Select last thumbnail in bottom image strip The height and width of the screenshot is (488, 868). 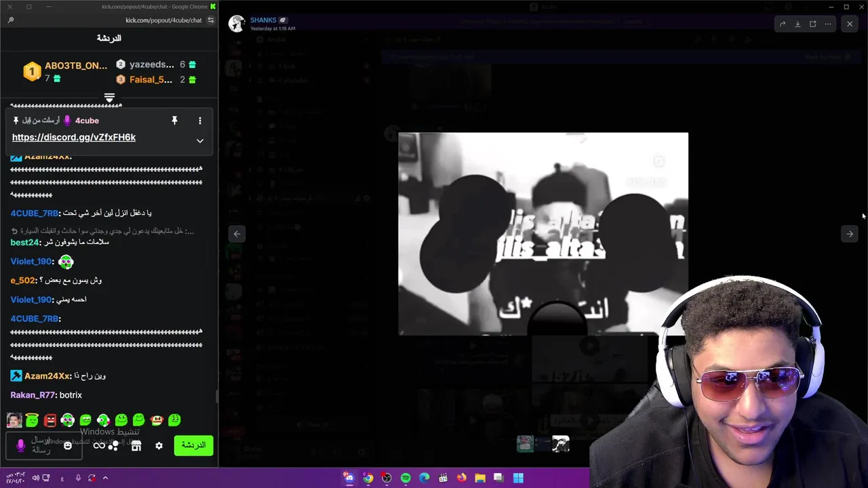560,444
